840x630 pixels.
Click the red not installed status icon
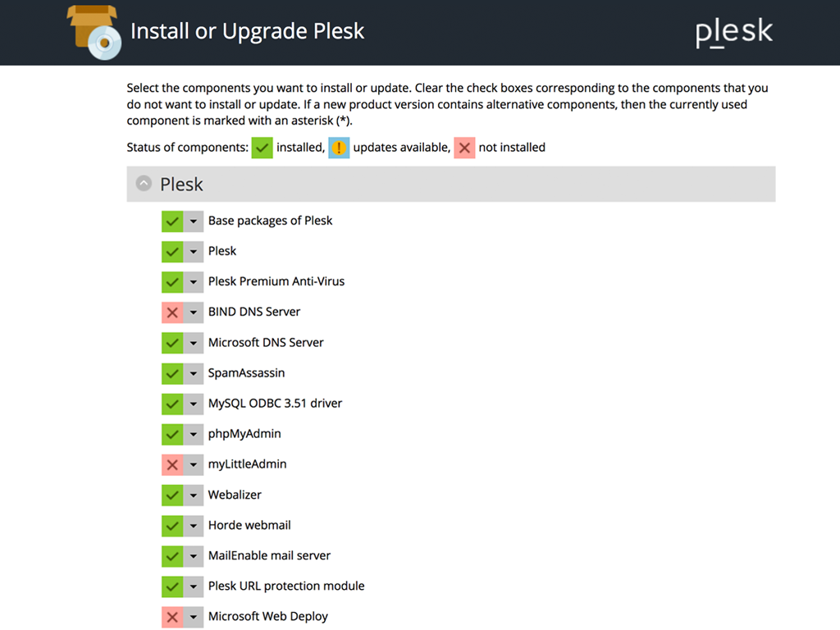(x=464, y=148)
